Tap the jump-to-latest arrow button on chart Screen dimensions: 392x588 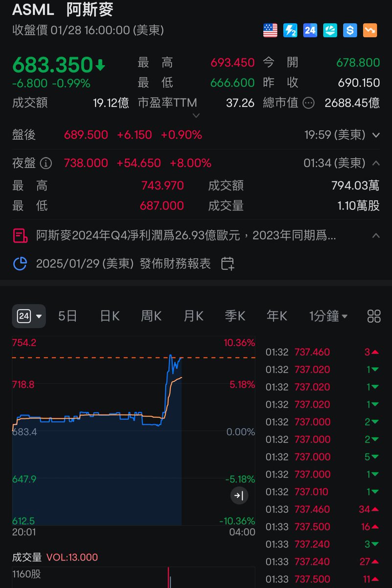pyautogui.click(x=239, y=495)
